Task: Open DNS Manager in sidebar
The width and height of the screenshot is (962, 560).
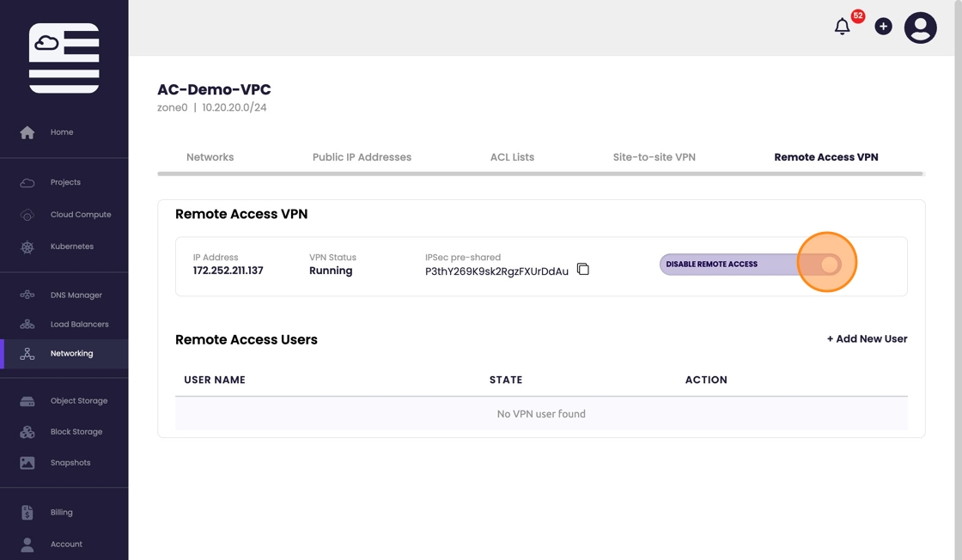Action: pyautogui.click(x=76, y=295)
